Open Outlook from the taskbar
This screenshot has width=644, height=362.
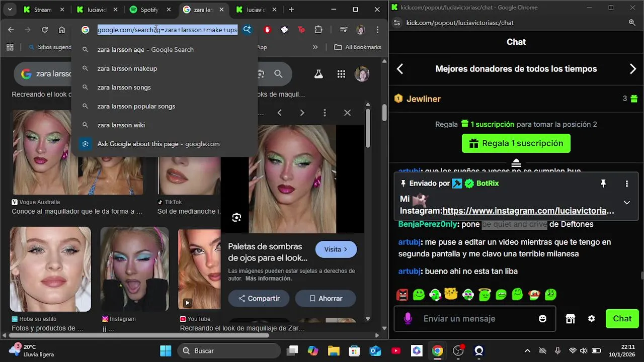coord(375,351)
